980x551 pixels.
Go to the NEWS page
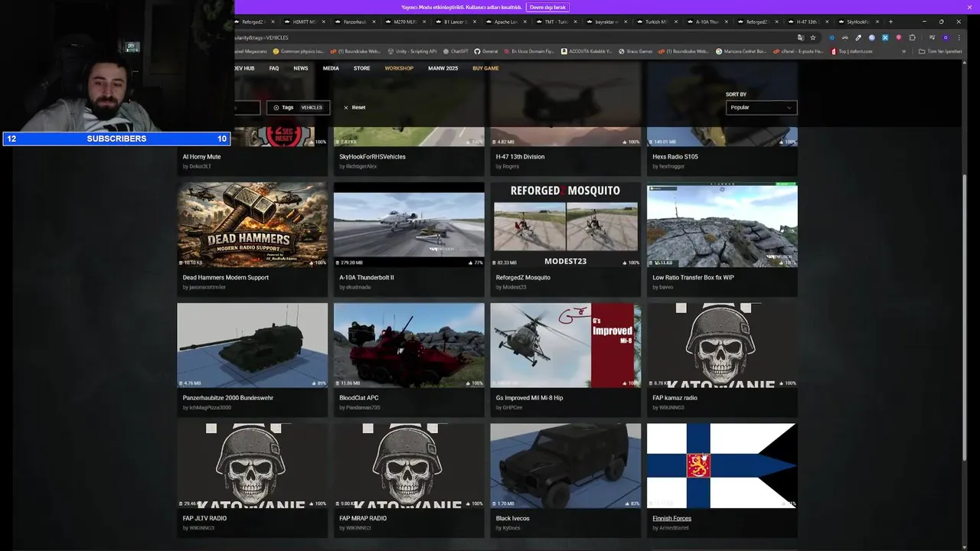pyautogui.click(x=301, y=68)
